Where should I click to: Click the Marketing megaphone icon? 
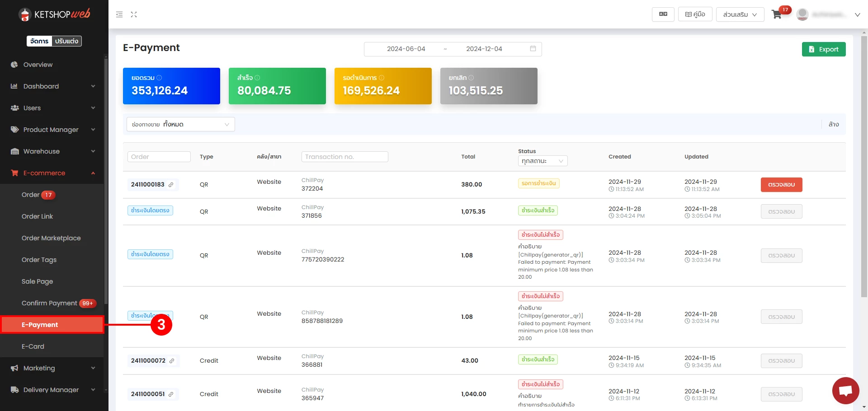click(x=14, y=368)
